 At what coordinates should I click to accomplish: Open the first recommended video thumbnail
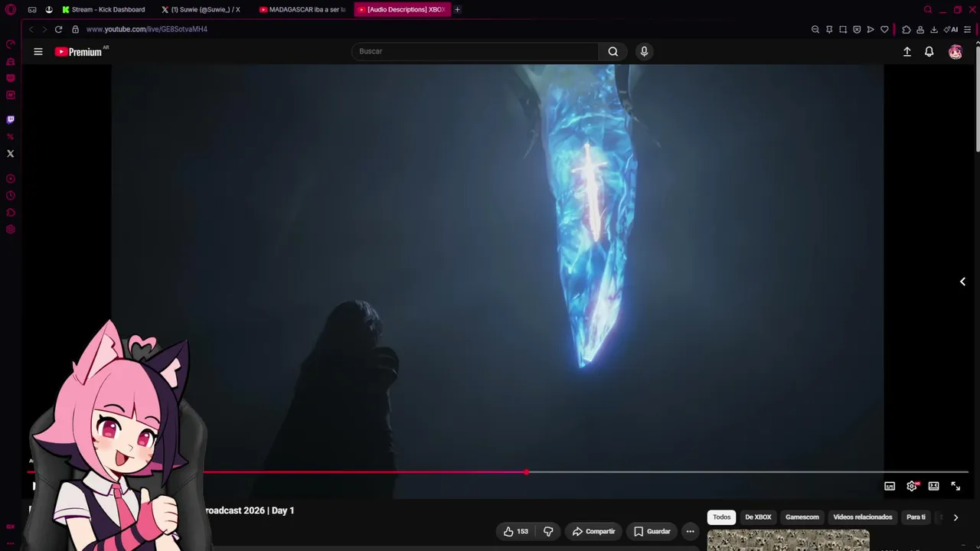click(x=788, y=540)
